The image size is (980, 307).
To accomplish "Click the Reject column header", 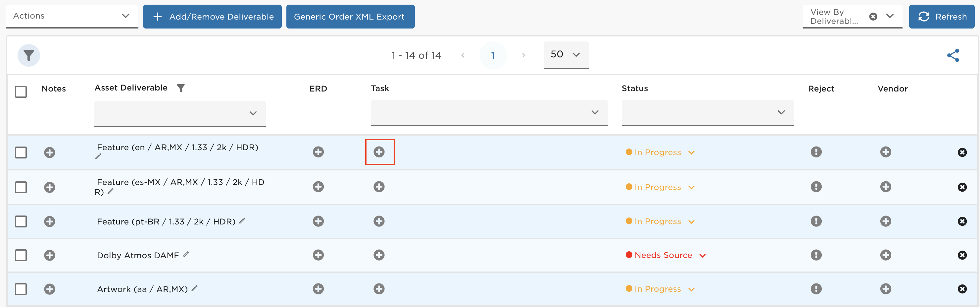I will [821, 89].
